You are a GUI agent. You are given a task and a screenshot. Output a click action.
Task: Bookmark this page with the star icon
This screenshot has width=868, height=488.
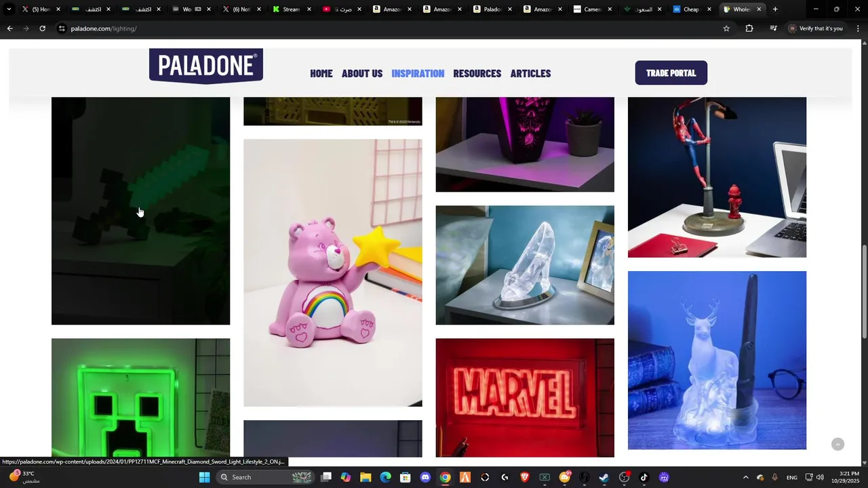point(726,28)
